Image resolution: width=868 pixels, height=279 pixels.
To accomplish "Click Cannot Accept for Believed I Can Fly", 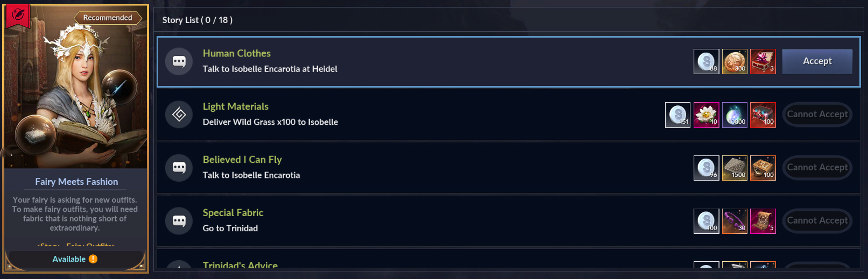I will pyautogui.click(x=817, y=168).
